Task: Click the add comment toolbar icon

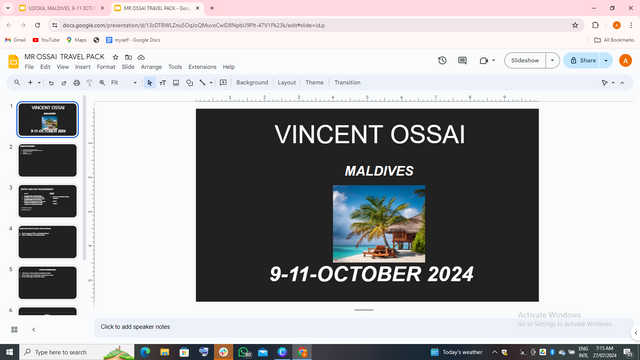Action: 223,83
